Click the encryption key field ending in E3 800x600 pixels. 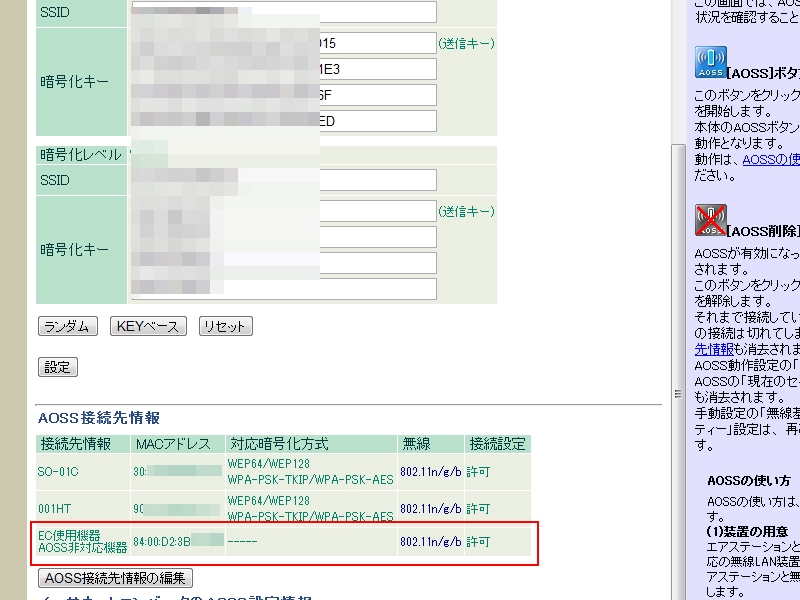pos(284,69)
